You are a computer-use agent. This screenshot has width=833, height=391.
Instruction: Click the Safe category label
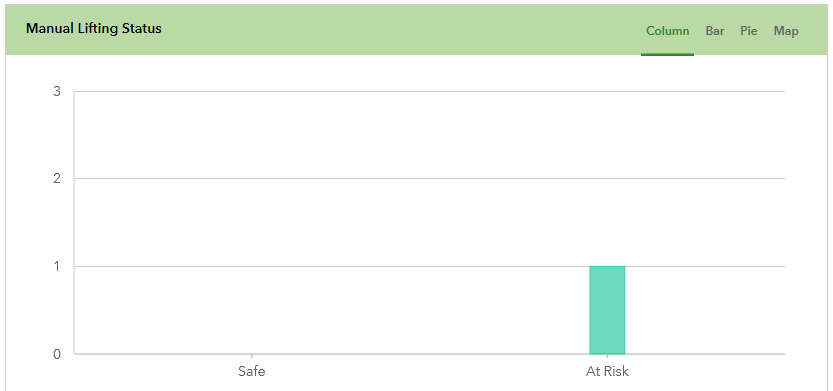pos(251,371)
